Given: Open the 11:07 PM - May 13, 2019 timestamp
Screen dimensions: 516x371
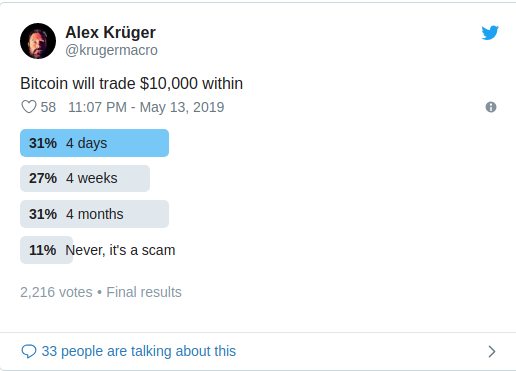Looking at the screenshot, I should [x=146, y=107].
